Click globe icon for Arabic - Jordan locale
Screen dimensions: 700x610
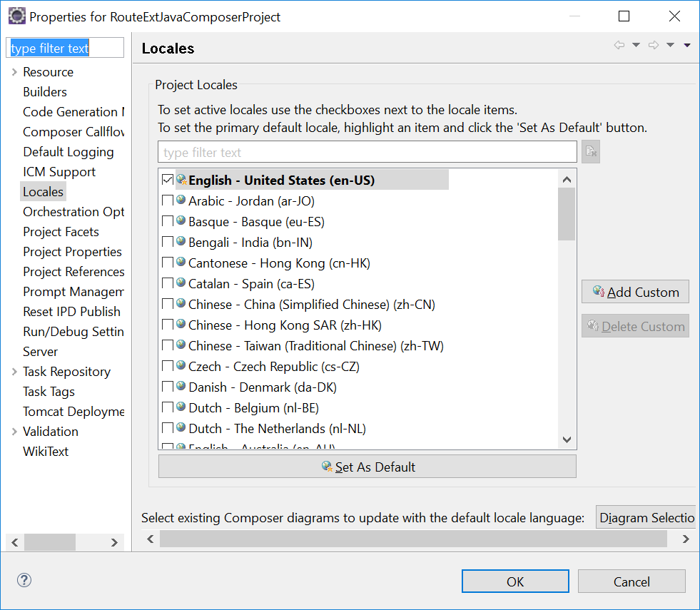coord(181,200)
